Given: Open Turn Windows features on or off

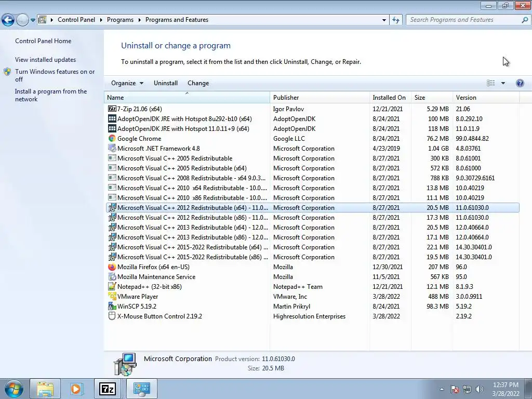Looking at the screenshot, I should 55,75.
